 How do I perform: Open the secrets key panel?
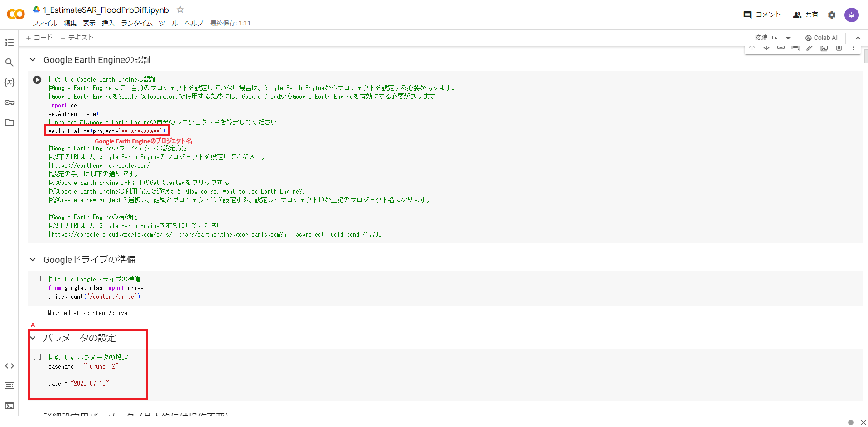click(x=10, y=102)
